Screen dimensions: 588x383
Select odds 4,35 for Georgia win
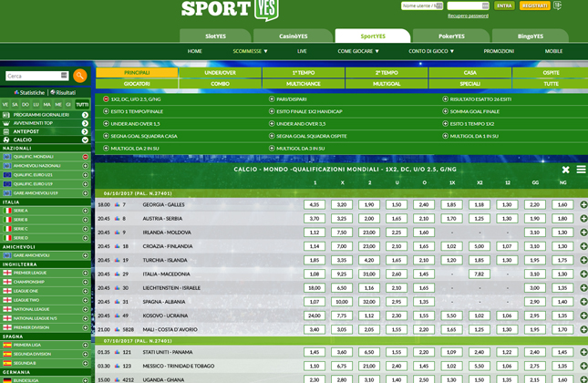pos(315,205)
